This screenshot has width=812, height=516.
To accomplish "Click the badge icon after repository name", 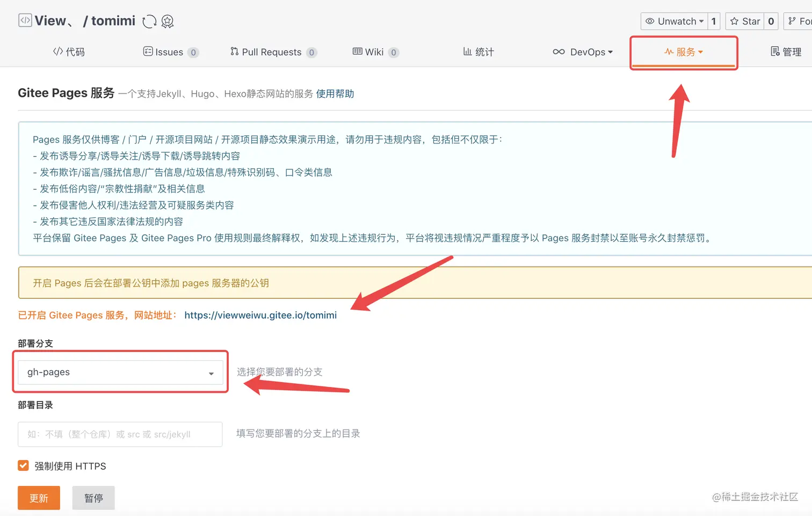I will point(168,21).
